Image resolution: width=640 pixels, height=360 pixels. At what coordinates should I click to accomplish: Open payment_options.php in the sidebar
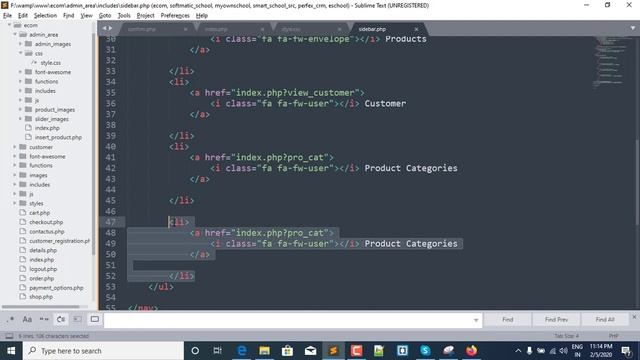[56, 288]
